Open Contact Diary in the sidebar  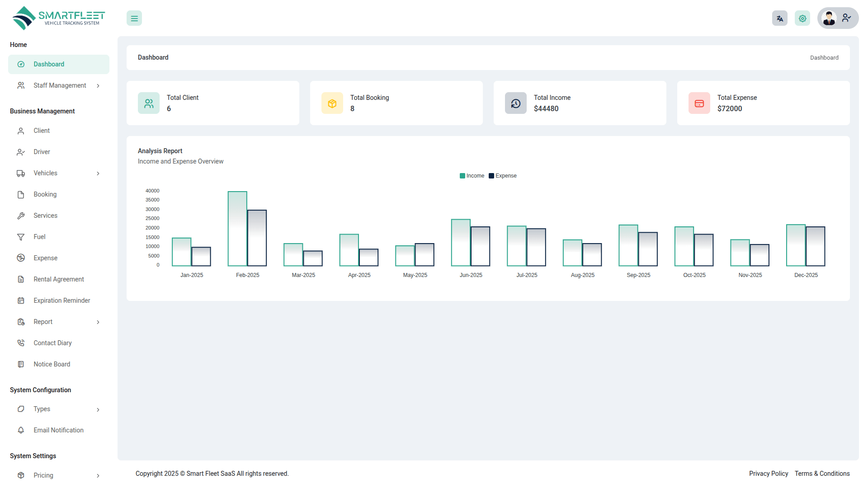click(x=52, y=343)
